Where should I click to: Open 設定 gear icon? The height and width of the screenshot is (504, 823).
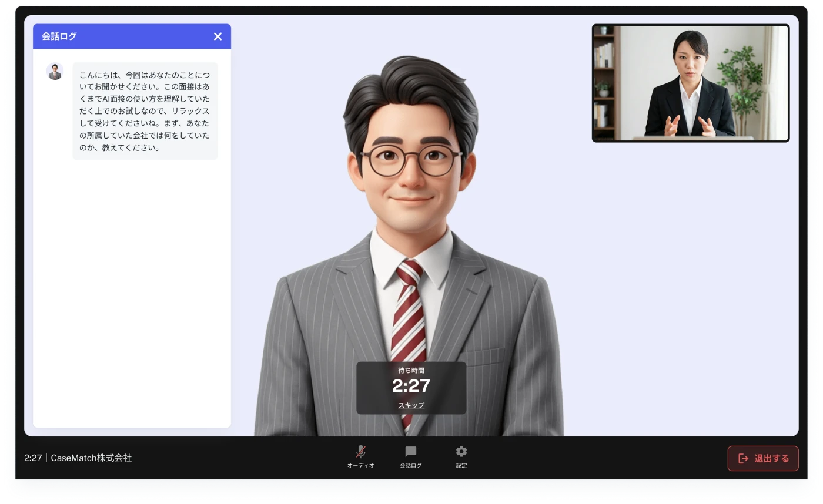tap(461, 456)
